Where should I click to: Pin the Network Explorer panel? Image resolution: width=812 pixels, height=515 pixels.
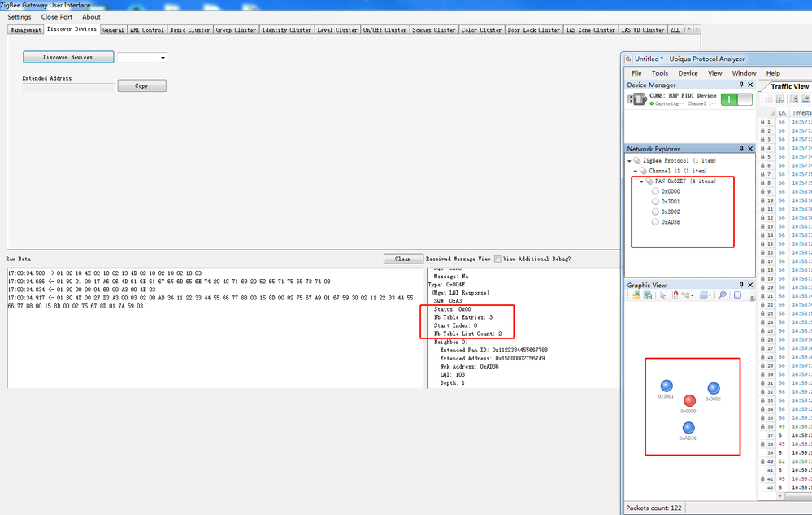[x=741, y=148]
